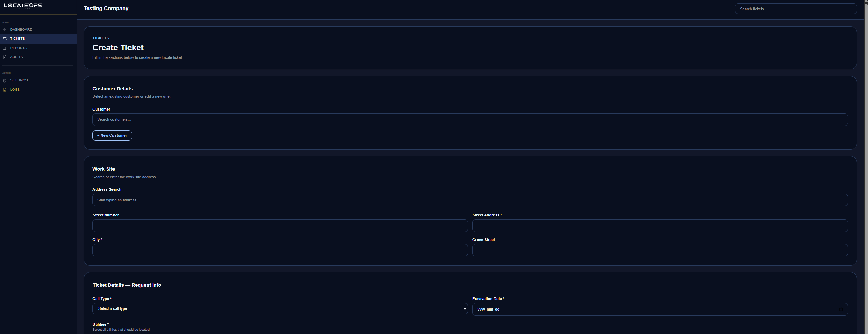Focus the Search tickets field
This screenshot has height=334, width=868.
coord(796,9)
